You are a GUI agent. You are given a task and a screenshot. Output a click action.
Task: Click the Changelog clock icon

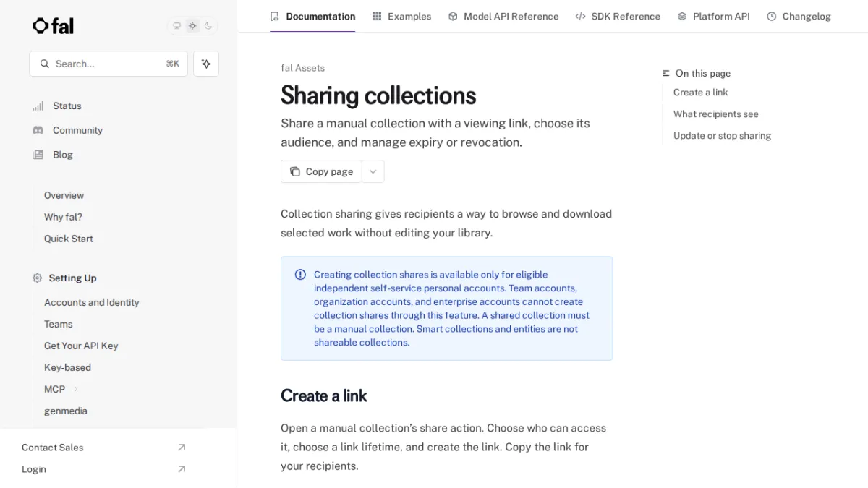click(772, 16)
